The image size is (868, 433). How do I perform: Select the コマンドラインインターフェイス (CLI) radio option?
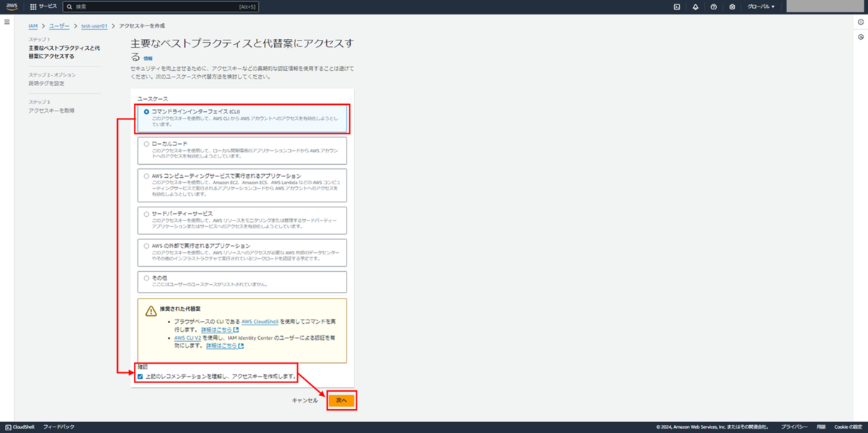tap(146, 112)
